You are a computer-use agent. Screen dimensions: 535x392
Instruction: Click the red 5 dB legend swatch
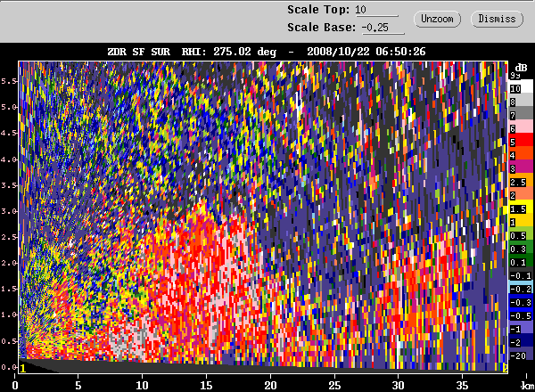coord(514,143)
